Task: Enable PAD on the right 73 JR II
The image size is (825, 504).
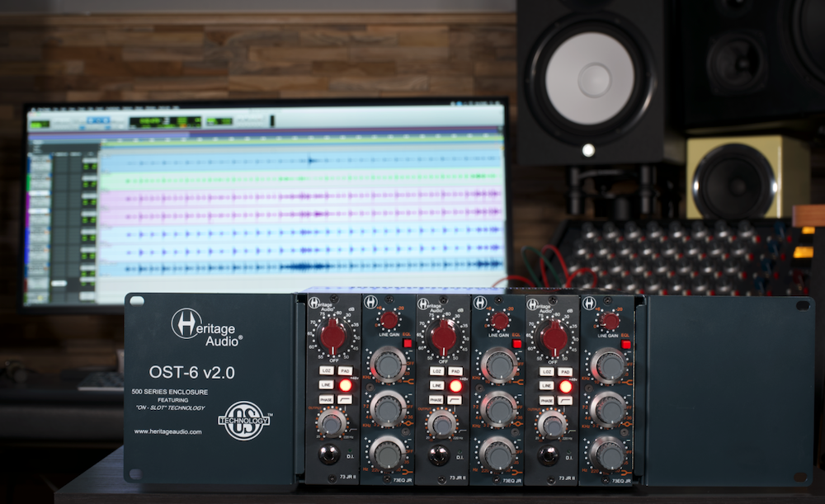Action: (565, 372)
